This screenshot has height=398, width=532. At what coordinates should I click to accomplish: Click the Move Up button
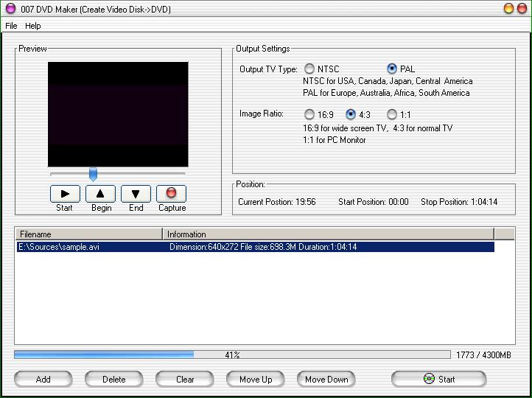coord(256,379)
